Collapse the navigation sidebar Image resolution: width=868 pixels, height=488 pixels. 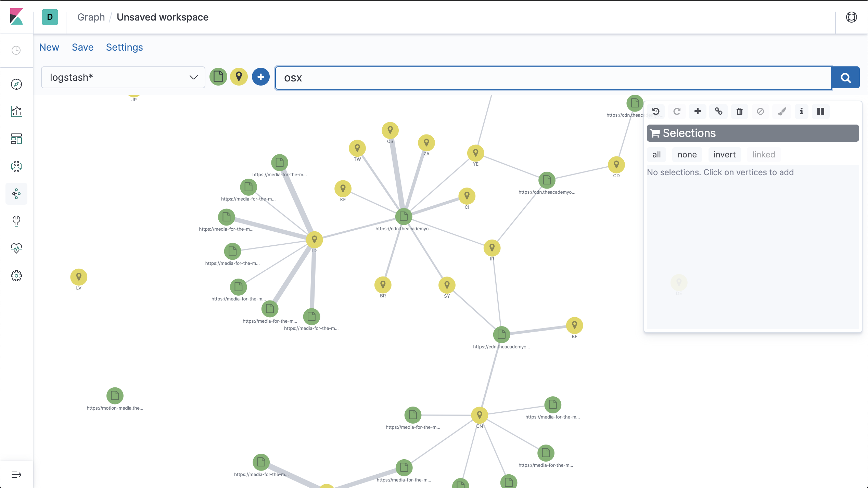pos(16,474)
